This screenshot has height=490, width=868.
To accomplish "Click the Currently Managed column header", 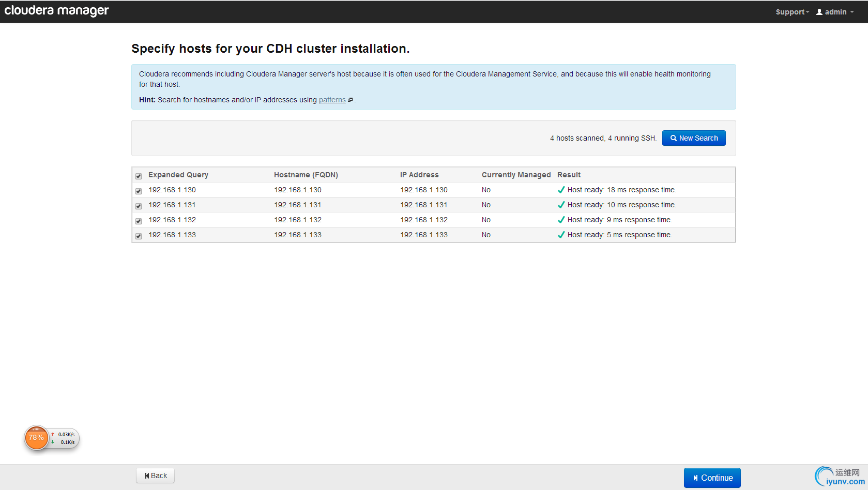I will 516,175.
